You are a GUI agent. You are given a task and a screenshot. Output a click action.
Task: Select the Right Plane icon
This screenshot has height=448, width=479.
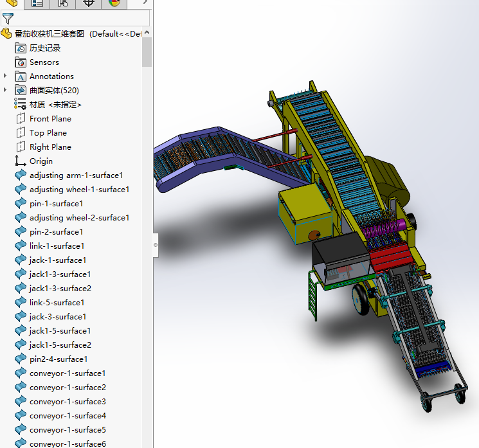[20, 147]
